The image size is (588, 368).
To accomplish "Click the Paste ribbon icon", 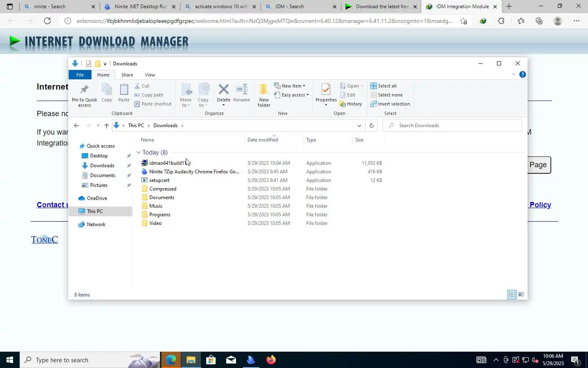I will [124, 90].
